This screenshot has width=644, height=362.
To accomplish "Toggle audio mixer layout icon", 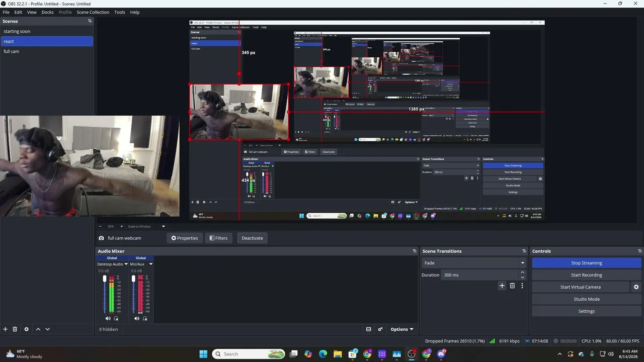I will (369, 329).
